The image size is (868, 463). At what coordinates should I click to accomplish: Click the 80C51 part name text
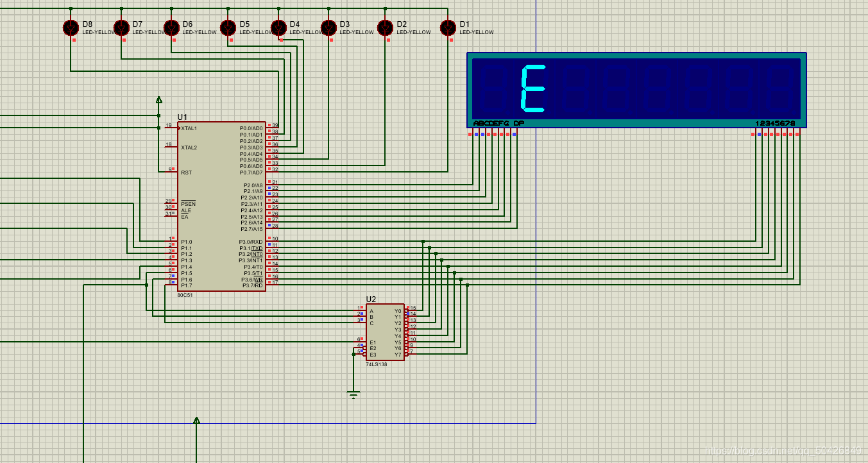pyautogui.click(x=185, y=295)
